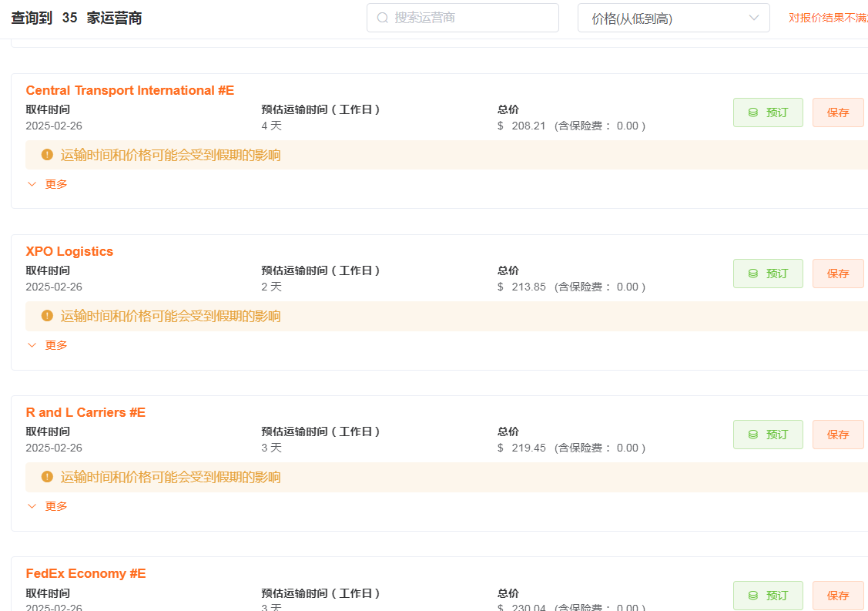Save the Central Transport International quote
This screenshot has height=611, width=868.
pos(838,112)
